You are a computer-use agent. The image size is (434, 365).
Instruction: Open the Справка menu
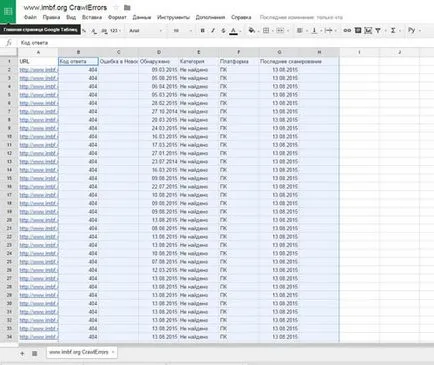point(241,17)
